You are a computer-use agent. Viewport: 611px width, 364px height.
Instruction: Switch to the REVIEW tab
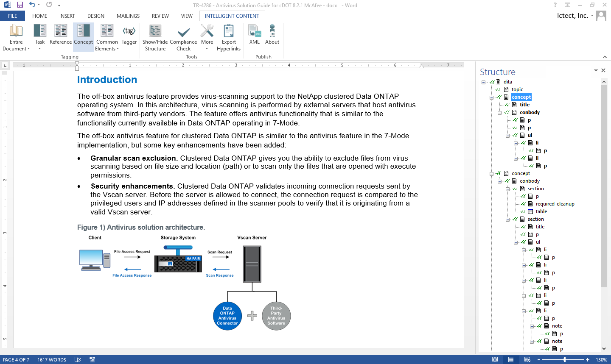160,16
